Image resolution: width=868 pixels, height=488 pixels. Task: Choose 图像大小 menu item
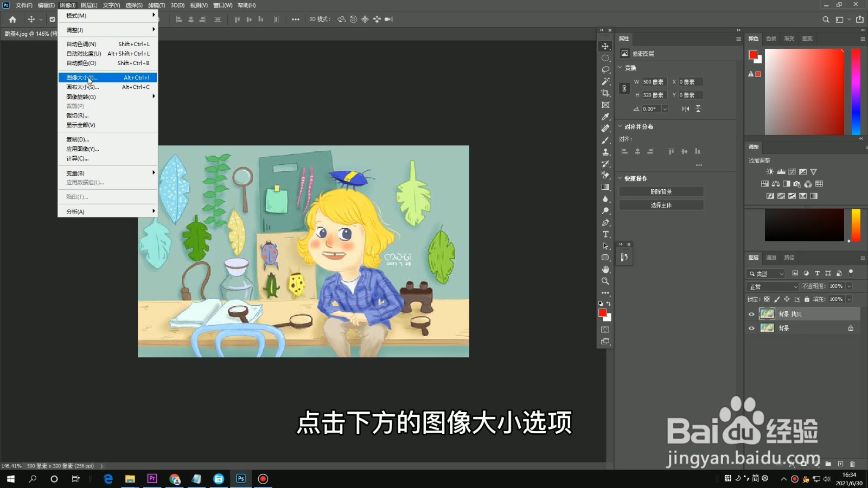click(107, 78)
